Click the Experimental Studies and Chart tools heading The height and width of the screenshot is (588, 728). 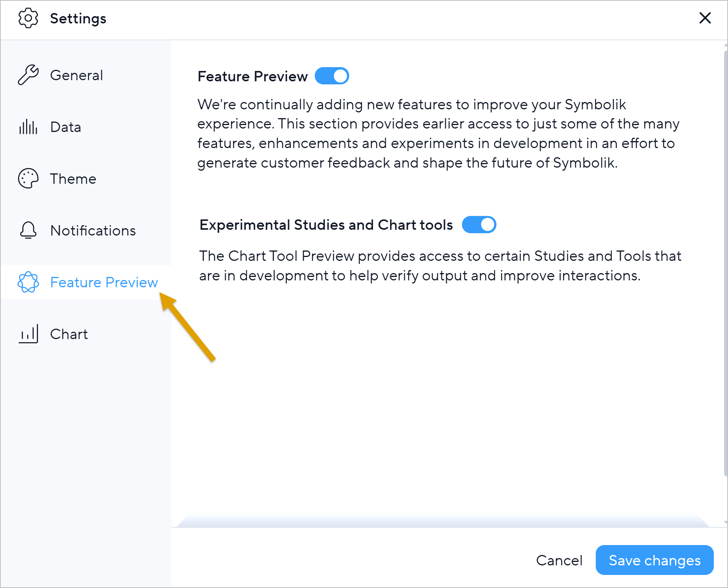pos(326,225)
